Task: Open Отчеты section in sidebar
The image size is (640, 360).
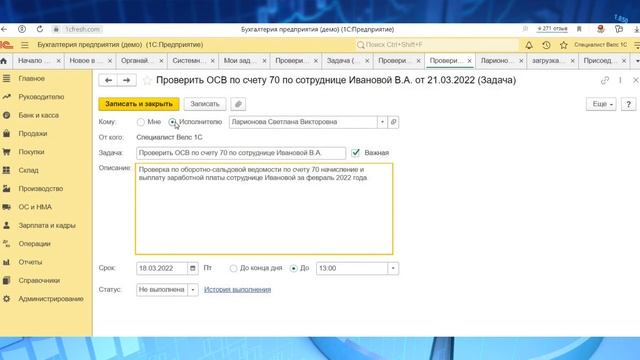Action: point(30,262)
